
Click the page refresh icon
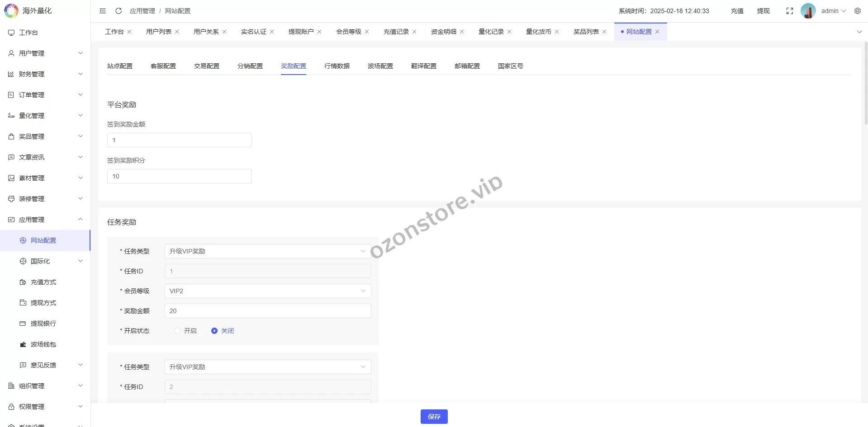119,11
